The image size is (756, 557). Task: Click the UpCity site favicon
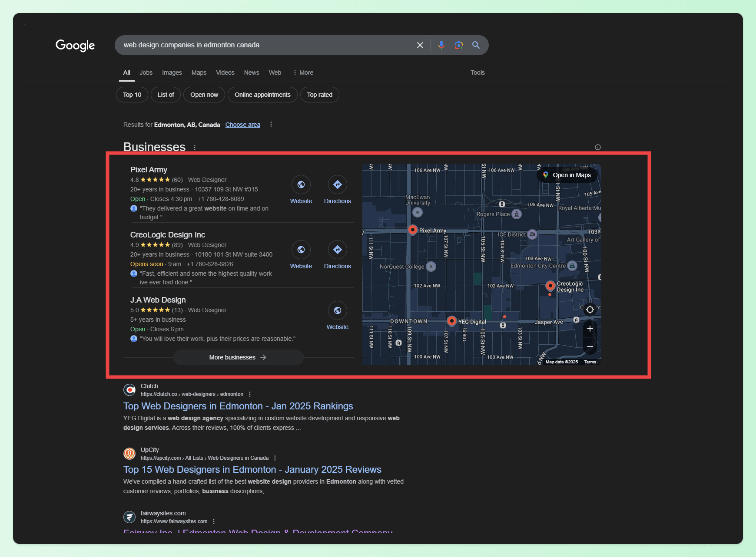click(x=129, y=454)
